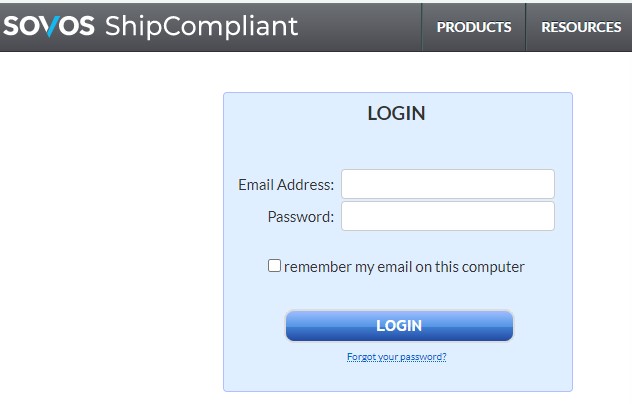Open the ShipCompliant brand wordmark
The image size is (632, 404).
[201, 27]
